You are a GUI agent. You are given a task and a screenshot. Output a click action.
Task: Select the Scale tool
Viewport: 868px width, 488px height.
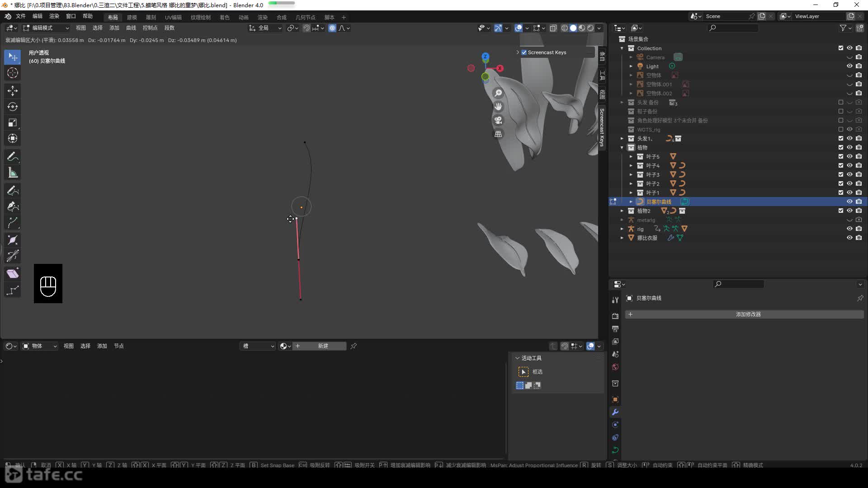pos(13,122)
